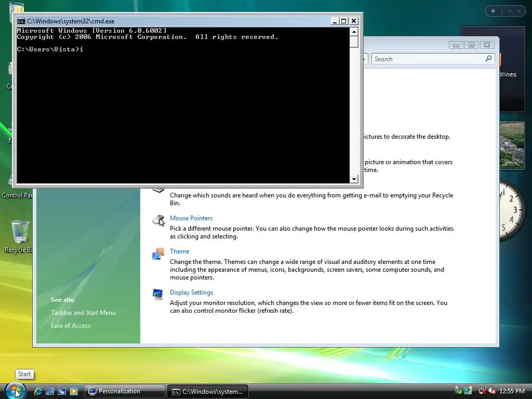Maximize the Personalization window
The image size is (532, 399).
471,45
